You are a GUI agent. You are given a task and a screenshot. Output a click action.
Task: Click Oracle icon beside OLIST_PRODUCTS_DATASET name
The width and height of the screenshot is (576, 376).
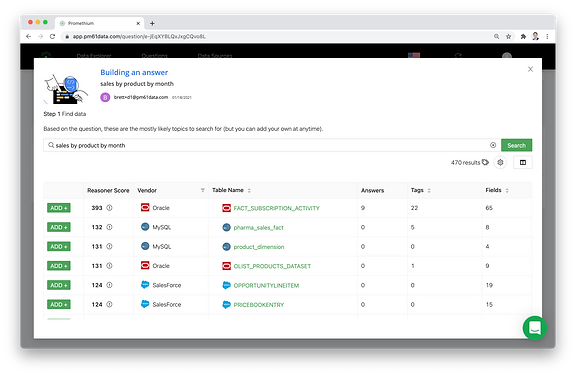tap(226, 266)
